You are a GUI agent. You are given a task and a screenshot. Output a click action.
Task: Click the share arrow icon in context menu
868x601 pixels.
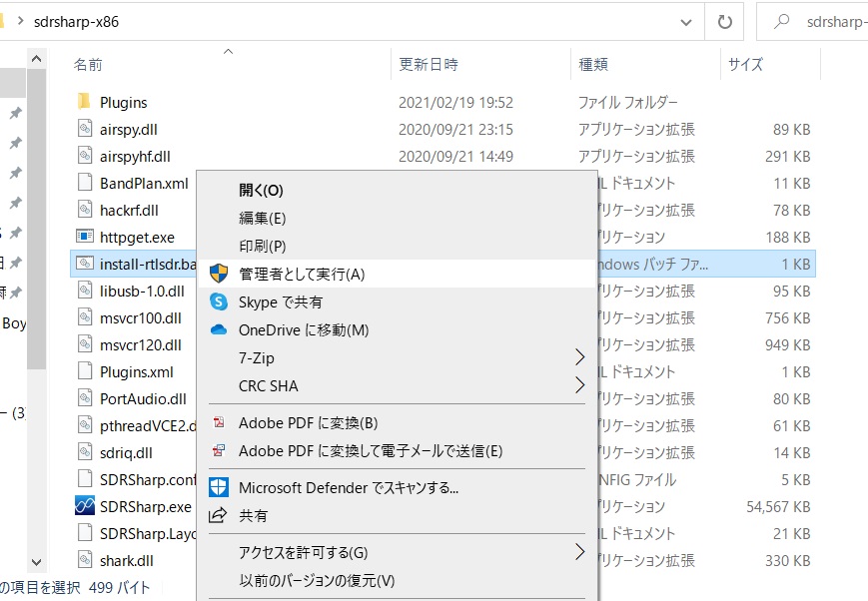tap(218, 515)
